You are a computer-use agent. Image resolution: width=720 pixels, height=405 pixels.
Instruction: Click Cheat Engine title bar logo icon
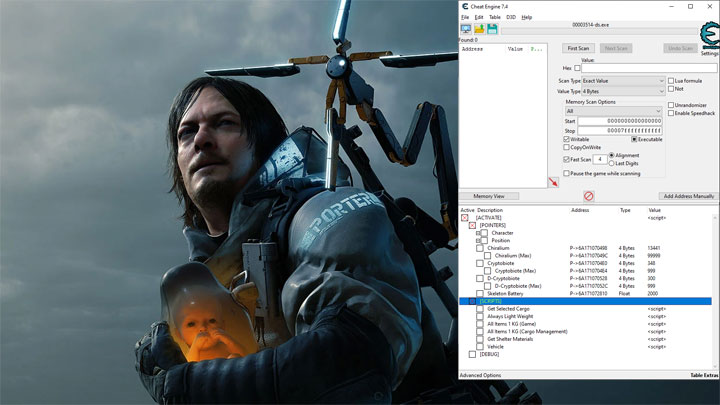(465, 6)
